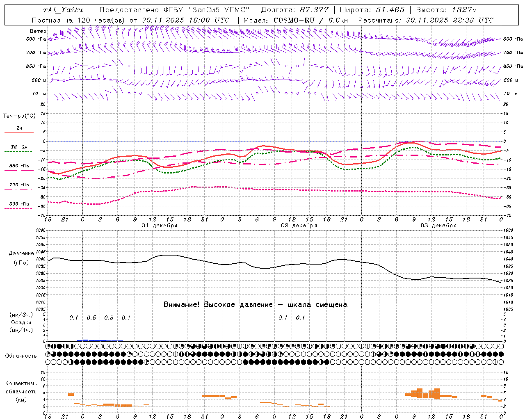Click the 2м temperature legend entry
Viewport: 525px width, 420px height.
click(x=19, y=128)
